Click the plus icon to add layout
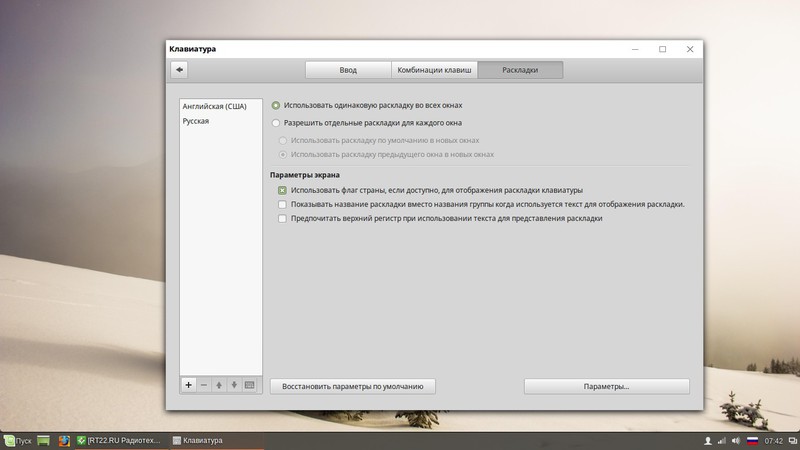 188,385
